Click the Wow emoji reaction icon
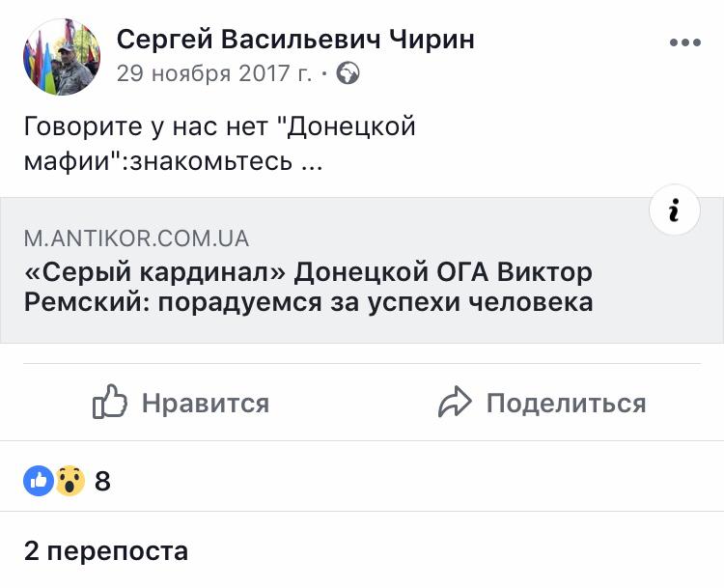724x588 pixels. coord(70,480)
